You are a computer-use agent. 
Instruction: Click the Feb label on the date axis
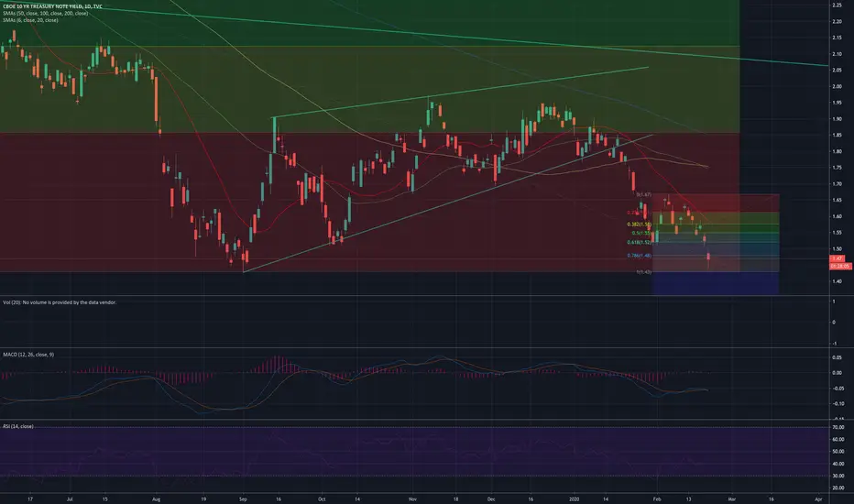pos(657,499)
